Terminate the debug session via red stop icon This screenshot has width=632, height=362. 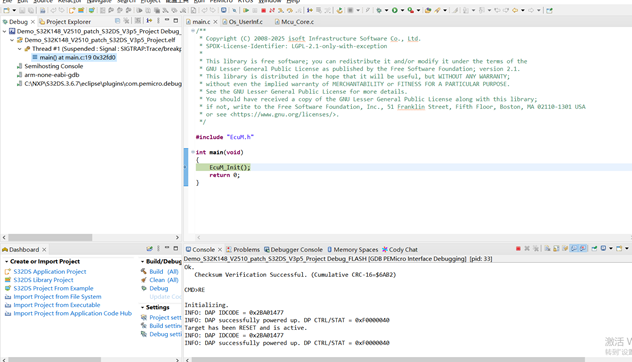(263, 10)
